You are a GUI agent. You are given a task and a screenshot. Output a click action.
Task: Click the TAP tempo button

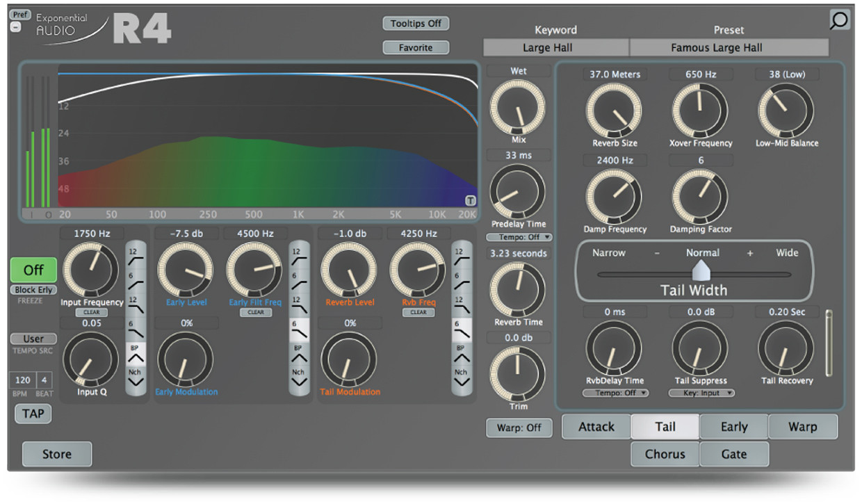point(33,414)
